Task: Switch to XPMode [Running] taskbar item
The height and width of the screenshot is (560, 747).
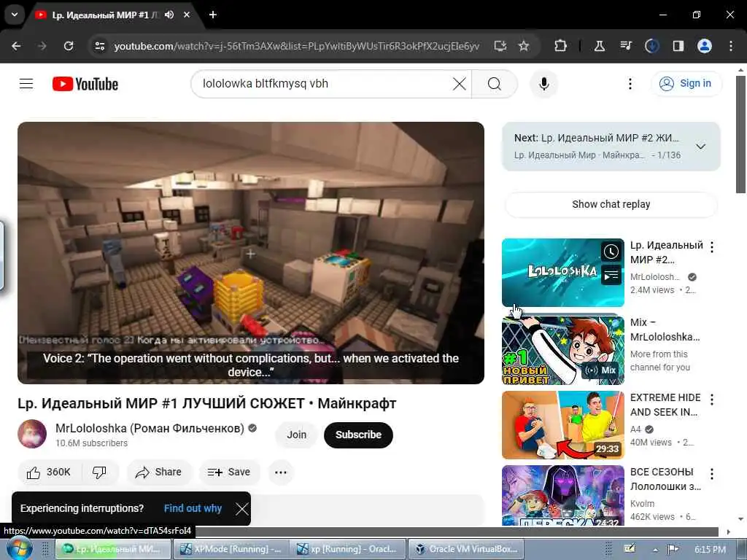Action: pyautogui.click(x=230, y=549)
